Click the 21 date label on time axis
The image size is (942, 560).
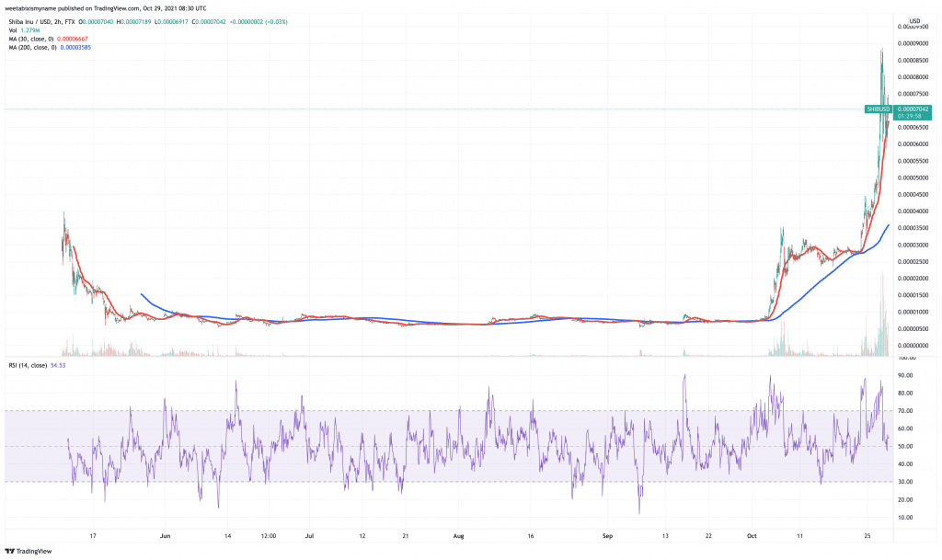coord(406,536)
